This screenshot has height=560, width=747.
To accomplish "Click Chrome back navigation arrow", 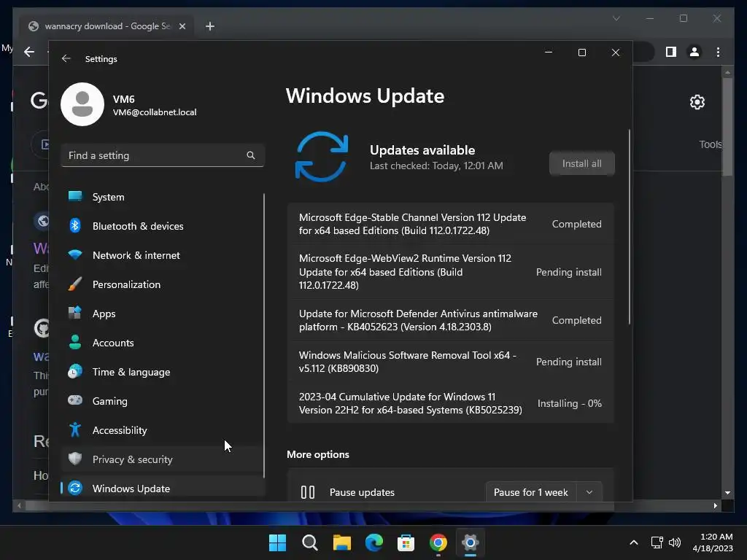I will click(29, 52).
